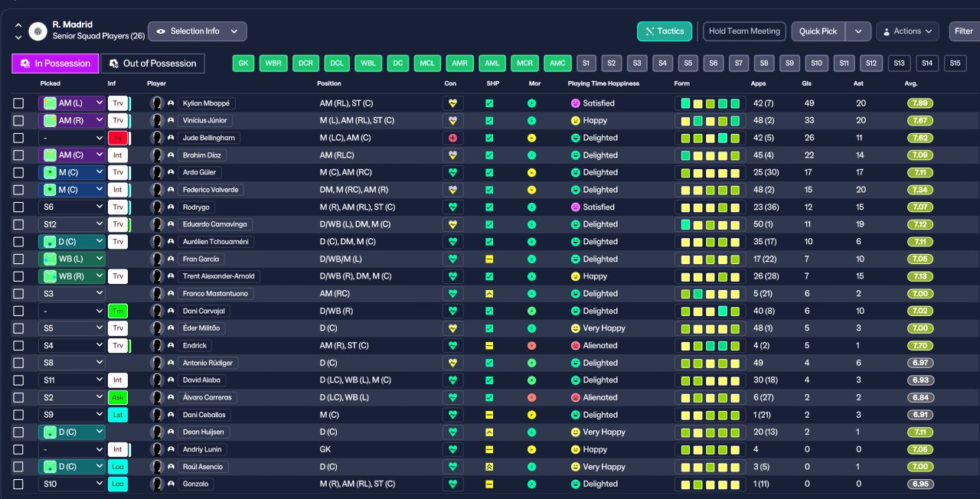980x499 pixels.
Task: Select the checkbox on David Alaba's row
Action: click(x=18, y=380)
